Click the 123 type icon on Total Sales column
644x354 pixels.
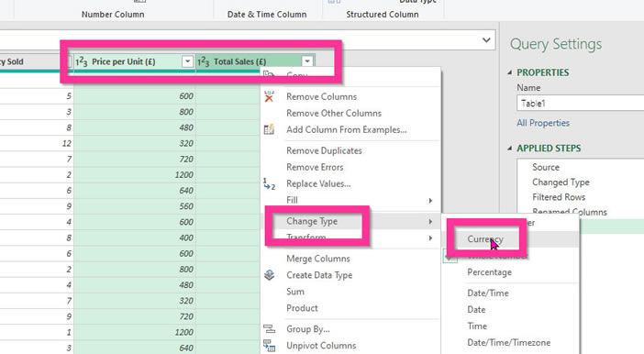click(204, 61)
